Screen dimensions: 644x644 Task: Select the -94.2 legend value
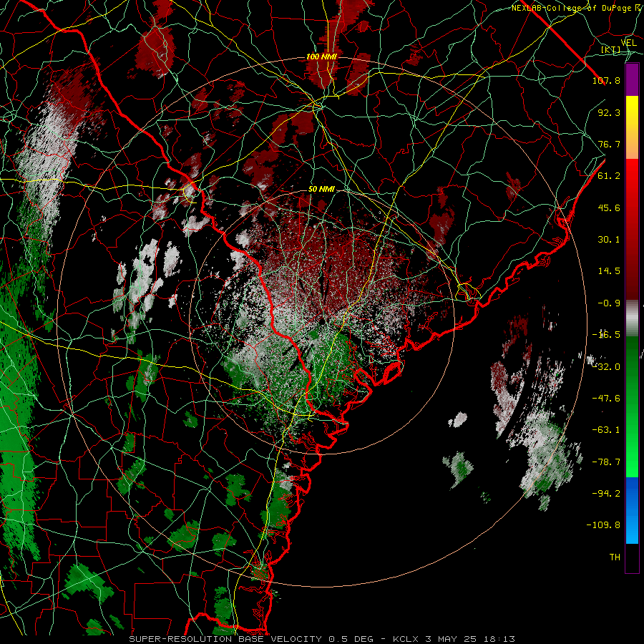606,494
